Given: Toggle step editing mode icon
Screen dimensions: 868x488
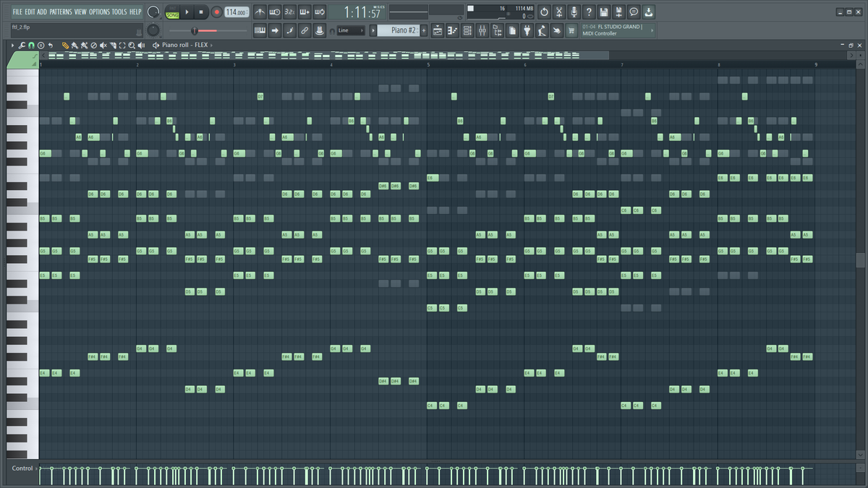Looking at the screenshot, I should click(289, 30).
